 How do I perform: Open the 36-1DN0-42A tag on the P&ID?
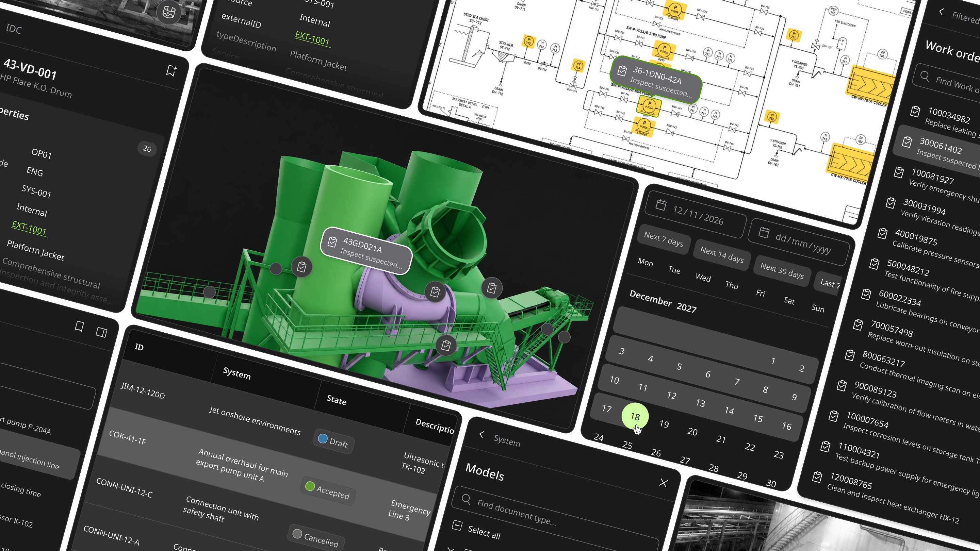tap(656, 80)
